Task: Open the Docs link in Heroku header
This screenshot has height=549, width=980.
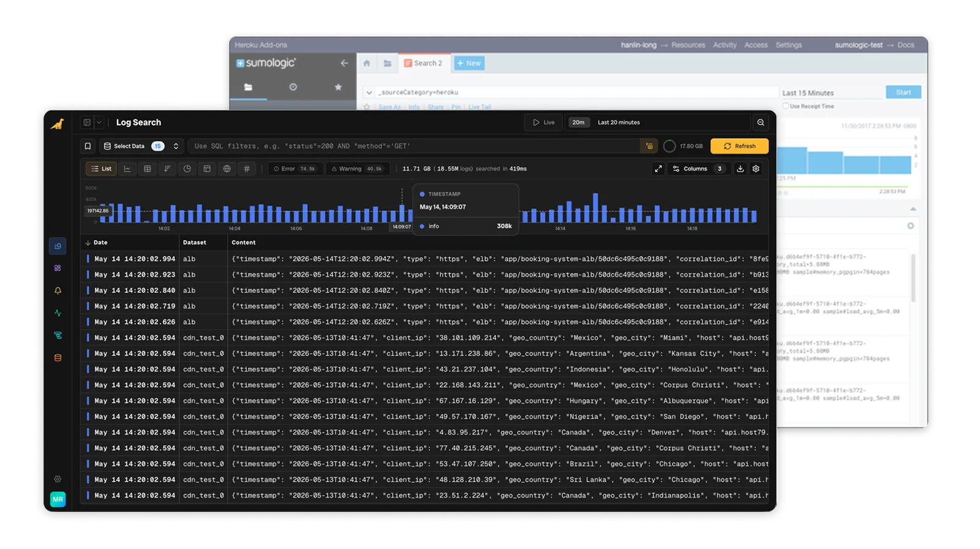Action: (x=906, y=45)
